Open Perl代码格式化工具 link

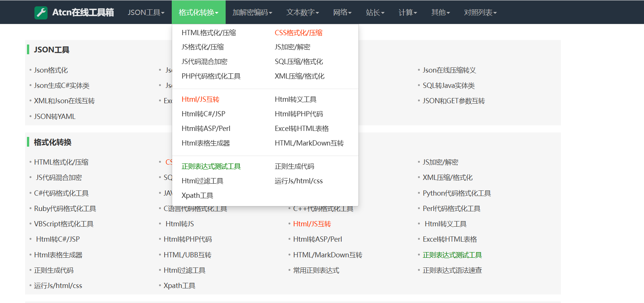(x=452, y=208)
